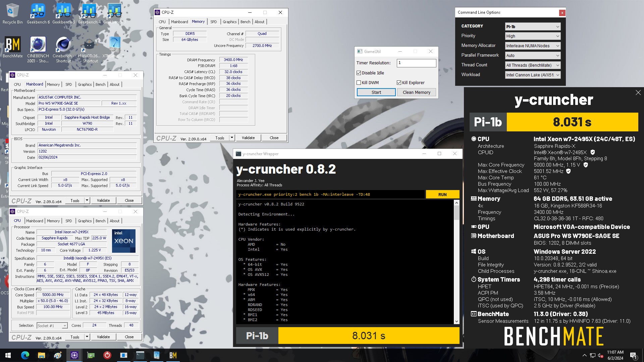Open the Cinebench - Shortcut desktop icon
Screen dimensions: 644x362
(x=63, y=49)
